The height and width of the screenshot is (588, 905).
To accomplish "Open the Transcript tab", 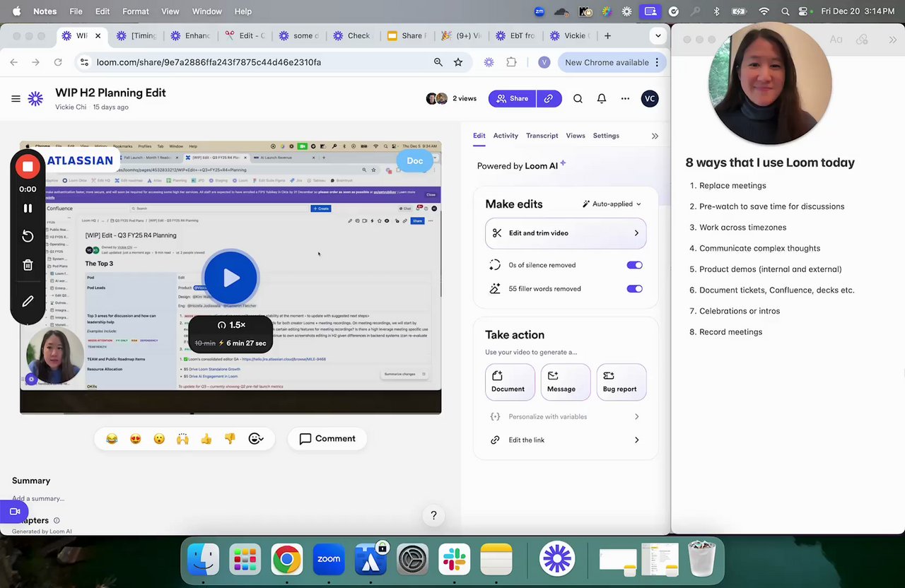I will [542, 136].
